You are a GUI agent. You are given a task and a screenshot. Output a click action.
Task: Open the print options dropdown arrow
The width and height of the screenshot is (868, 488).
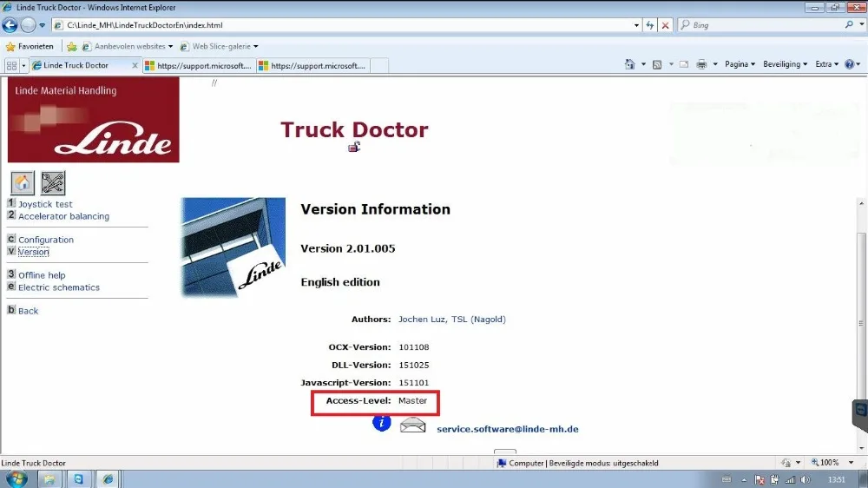click(x=715, y=64)
